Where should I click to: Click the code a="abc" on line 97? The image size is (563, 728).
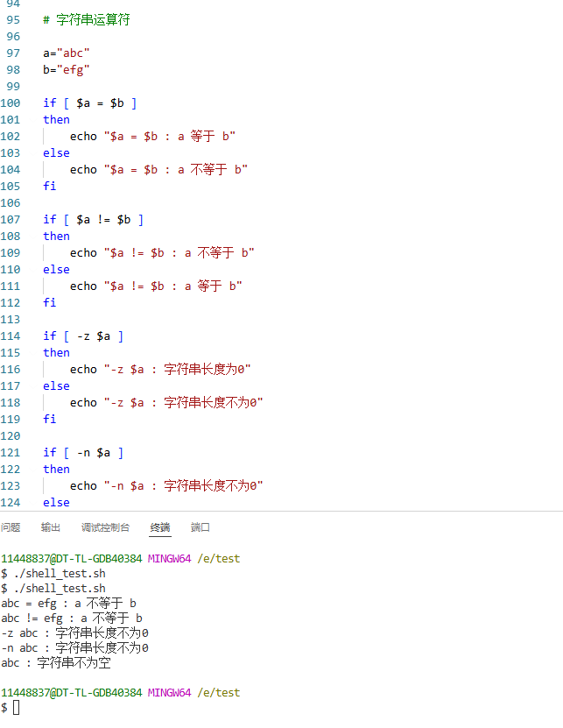pos(66,53)
